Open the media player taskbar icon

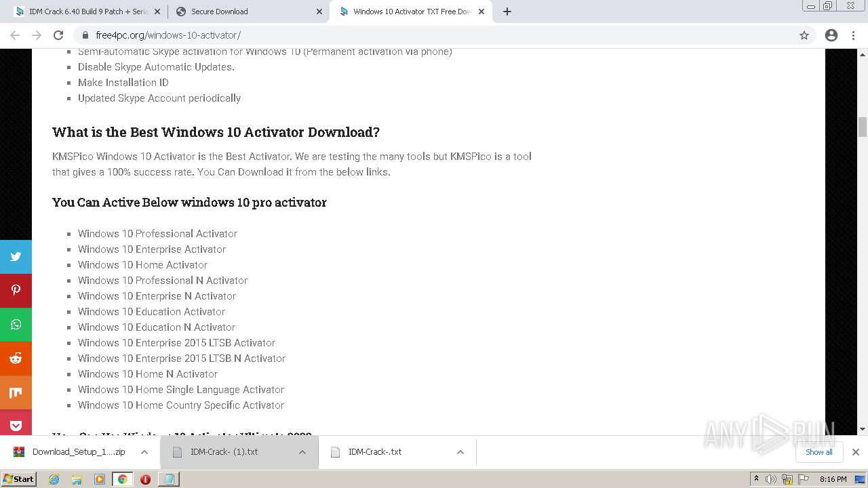point(100,479)
